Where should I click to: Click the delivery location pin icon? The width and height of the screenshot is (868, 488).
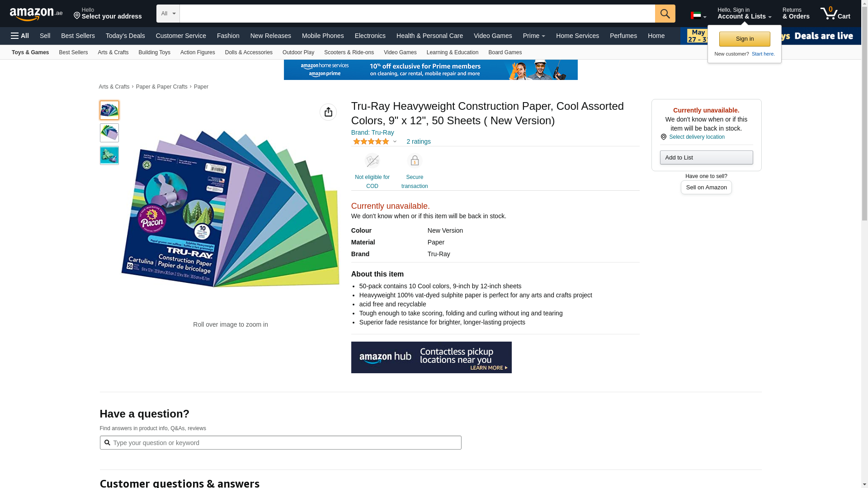click(664, 137)
